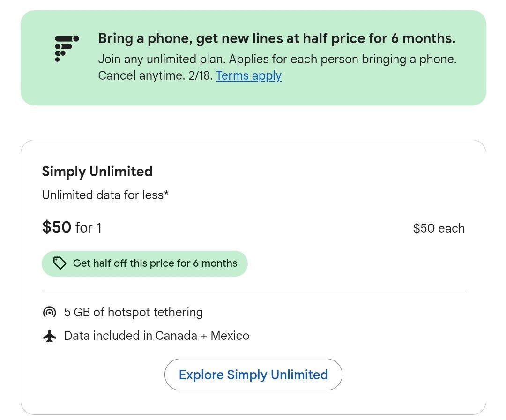This screenshot has width=506, height=420.
Task: Click the airplane icon beside Canada + Mexico
Action: tap(49, 336)
